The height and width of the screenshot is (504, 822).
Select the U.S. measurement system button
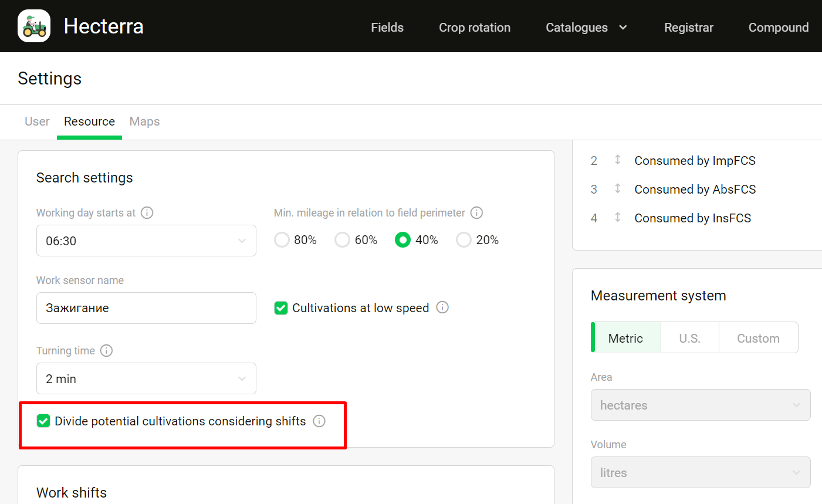click(x=689, y=338)
